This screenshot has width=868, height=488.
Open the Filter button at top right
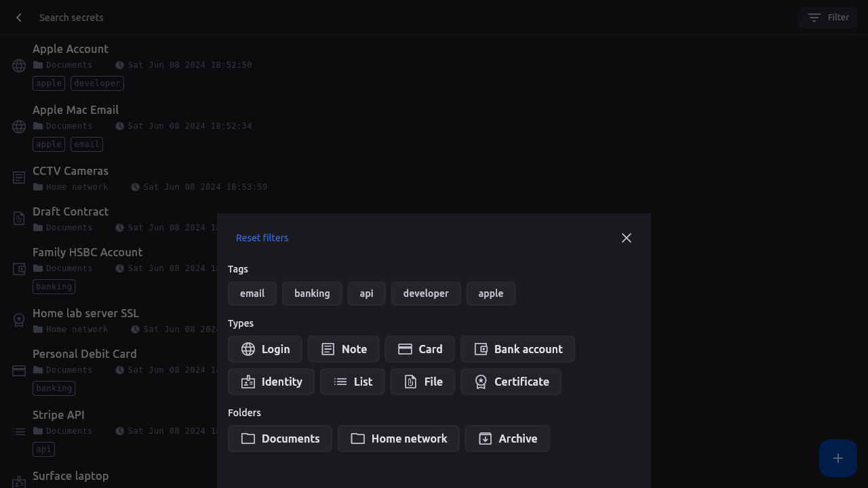(827, 18)
